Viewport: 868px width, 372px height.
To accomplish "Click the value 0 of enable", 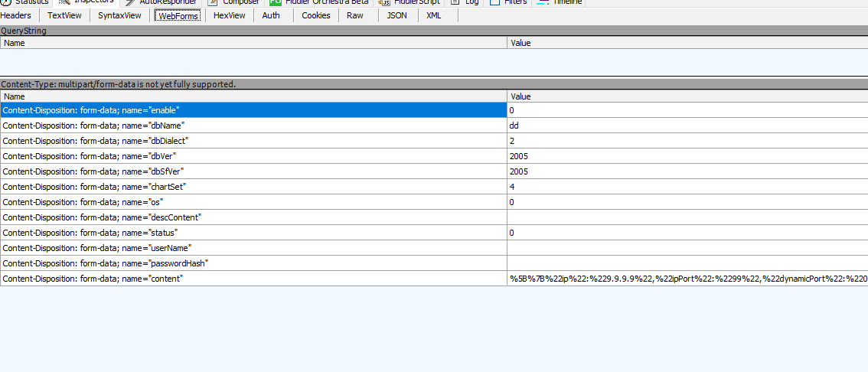I will pyautogui.click(x=511, y=111).
